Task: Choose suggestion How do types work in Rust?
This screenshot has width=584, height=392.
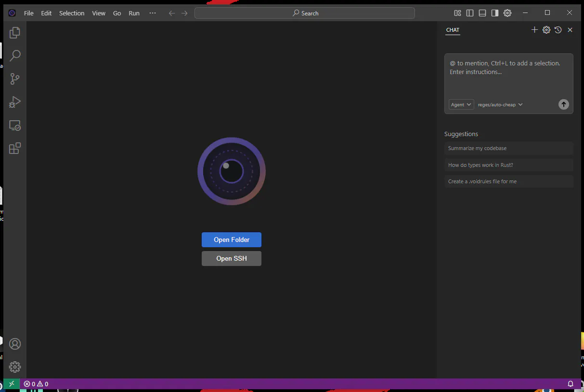Action: tap(509, 165)
